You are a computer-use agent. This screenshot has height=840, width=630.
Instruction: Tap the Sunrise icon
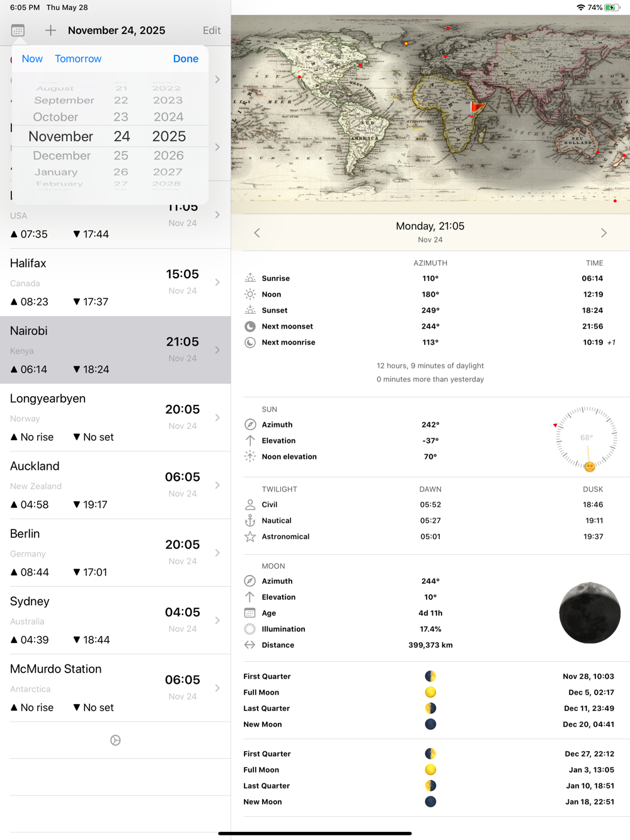click(250, 278)
